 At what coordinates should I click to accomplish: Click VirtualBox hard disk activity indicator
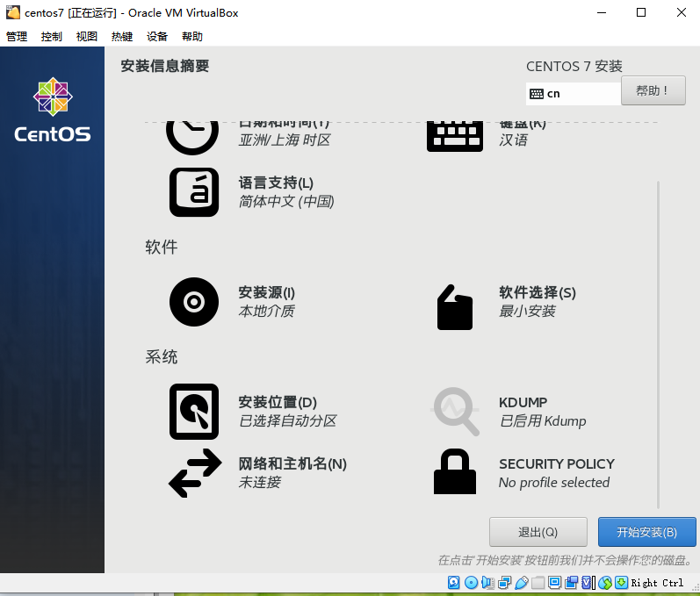[x=453, y=582]
